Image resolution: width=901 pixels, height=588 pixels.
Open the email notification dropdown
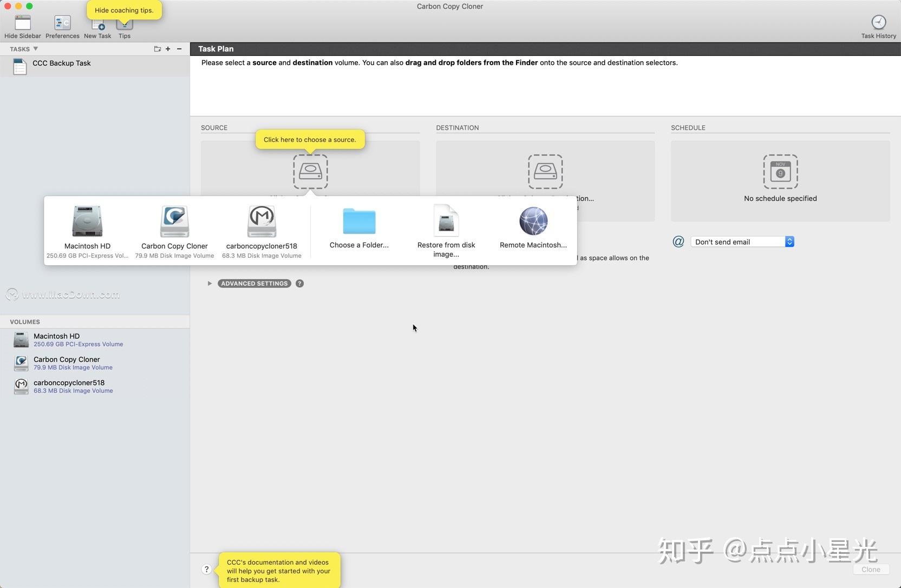tap(742, 241)
